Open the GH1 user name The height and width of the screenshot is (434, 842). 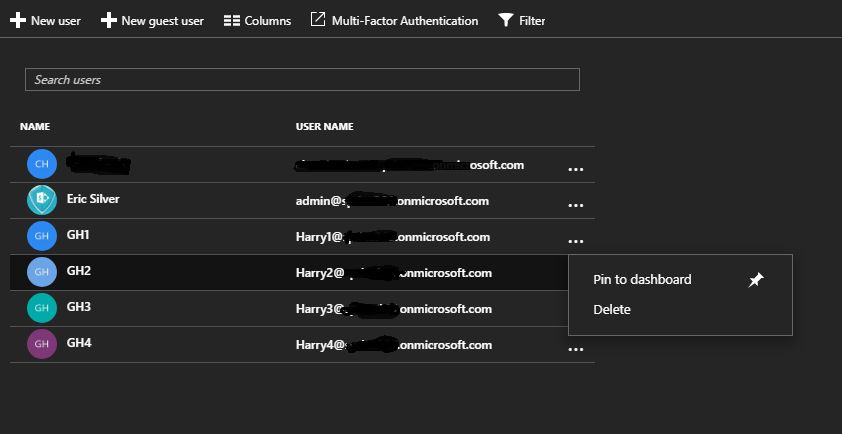[x=78, y=235]
